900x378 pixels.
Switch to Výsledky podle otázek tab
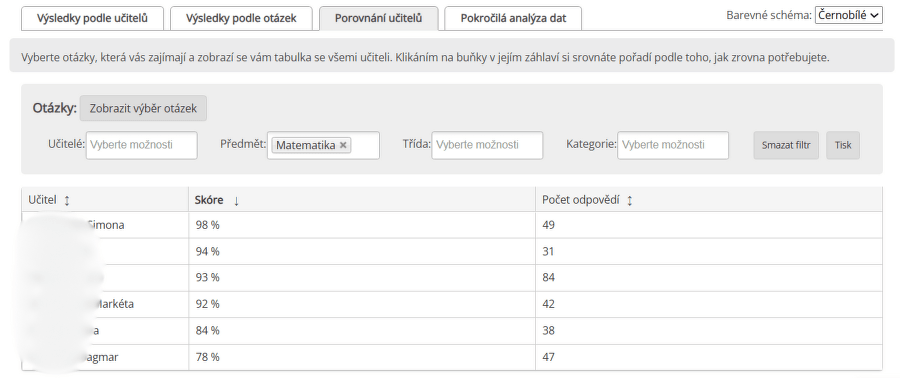241,18
